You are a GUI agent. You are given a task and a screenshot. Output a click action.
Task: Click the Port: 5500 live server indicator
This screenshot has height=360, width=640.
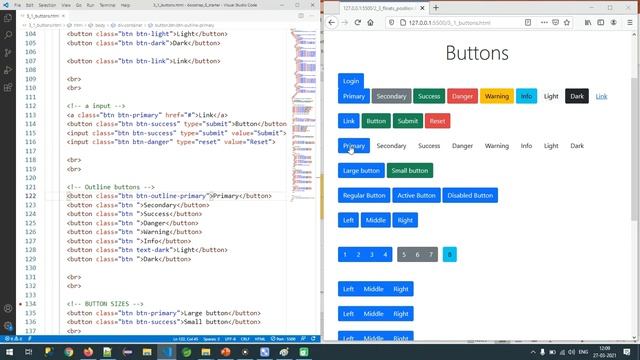[x=283, y=339]
